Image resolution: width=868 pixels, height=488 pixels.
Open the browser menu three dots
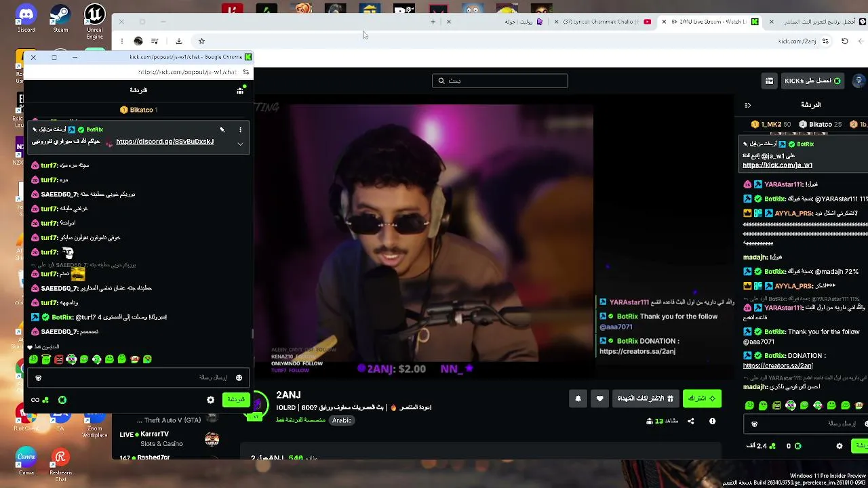tap(122, 41)
